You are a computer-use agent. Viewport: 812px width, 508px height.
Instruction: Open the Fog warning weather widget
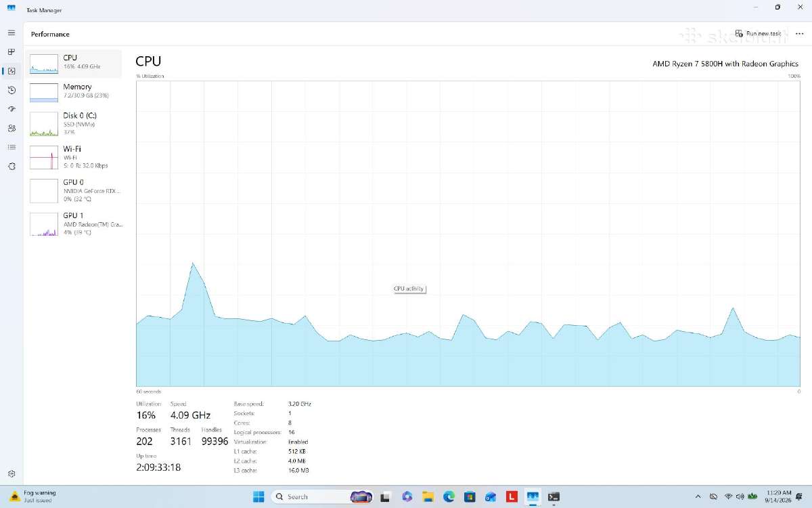tap(32, 496)
